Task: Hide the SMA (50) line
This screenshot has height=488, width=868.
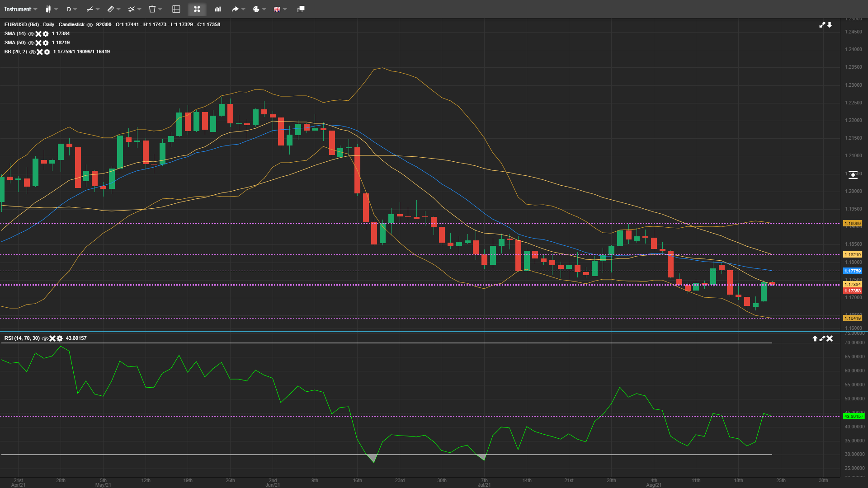Action: [x=31, y=43]
